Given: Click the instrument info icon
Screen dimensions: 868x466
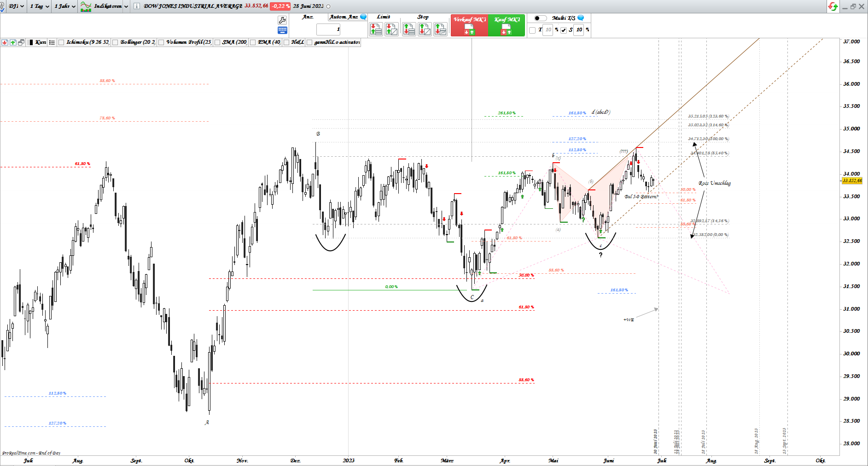Looking at the screenshot, I should click(136, 6).
